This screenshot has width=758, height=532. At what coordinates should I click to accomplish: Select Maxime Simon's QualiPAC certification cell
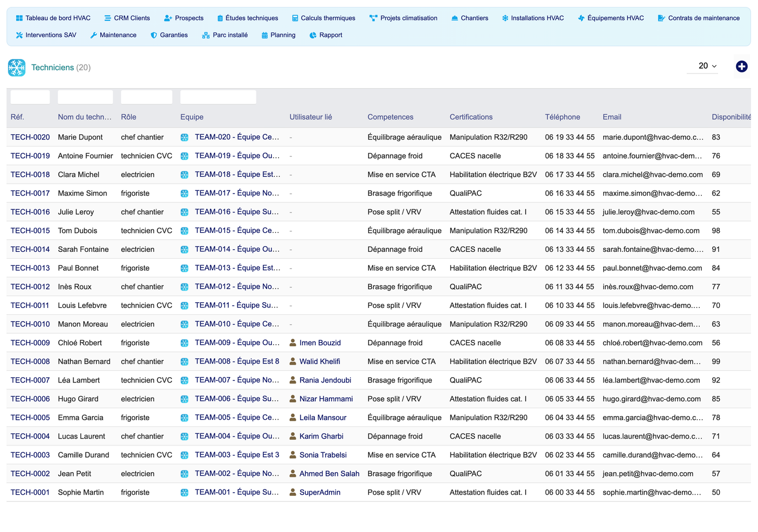pos(466,194)
